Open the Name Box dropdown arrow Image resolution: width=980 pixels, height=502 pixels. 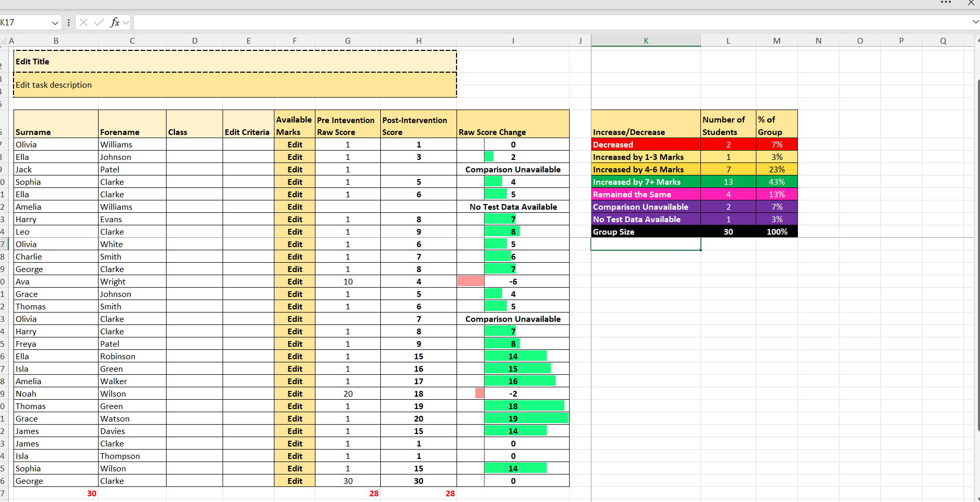pos(55,23)
